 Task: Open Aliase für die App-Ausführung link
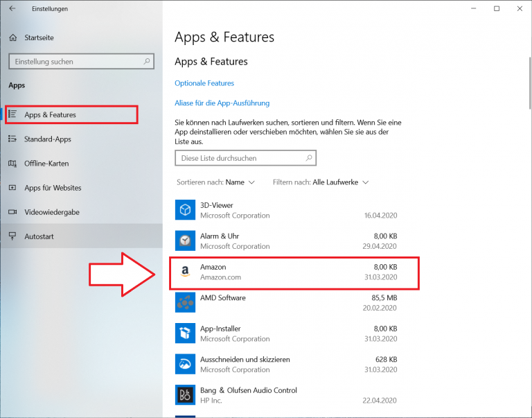(222, 103)
